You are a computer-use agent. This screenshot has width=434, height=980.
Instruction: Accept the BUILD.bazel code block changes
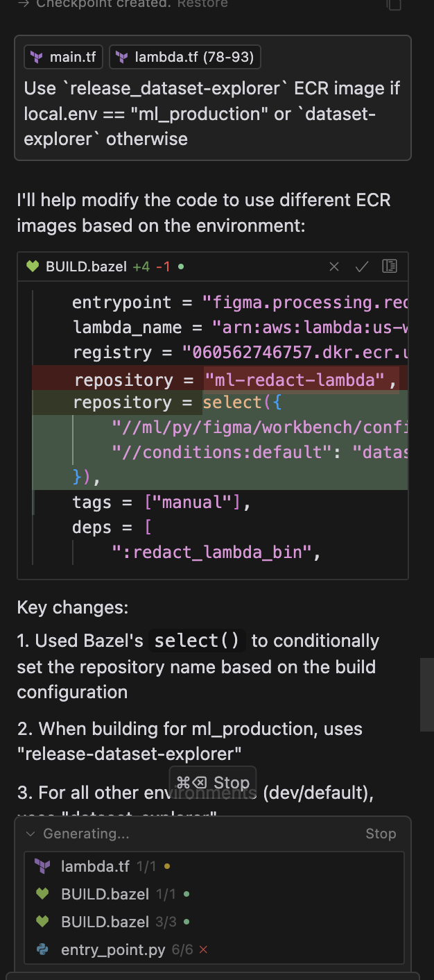coord(361,267)
